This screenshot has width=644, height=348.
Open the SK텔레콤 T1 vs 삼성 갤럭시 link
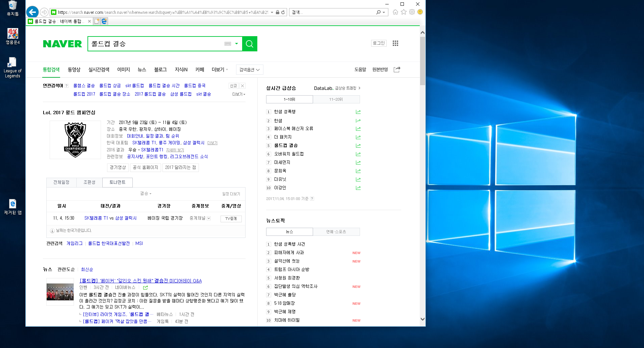tap(110, 218)
